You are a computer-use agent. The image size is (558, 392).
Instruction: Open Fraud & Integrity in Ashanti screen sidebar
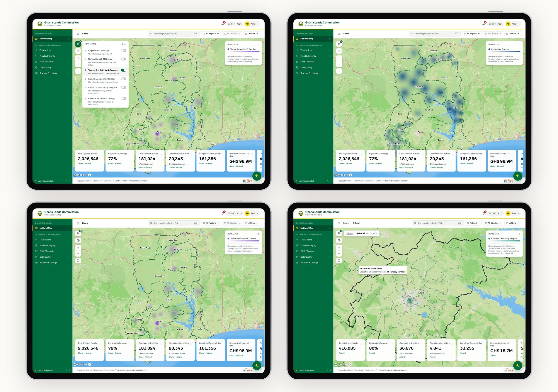click(x=313, y=245)
